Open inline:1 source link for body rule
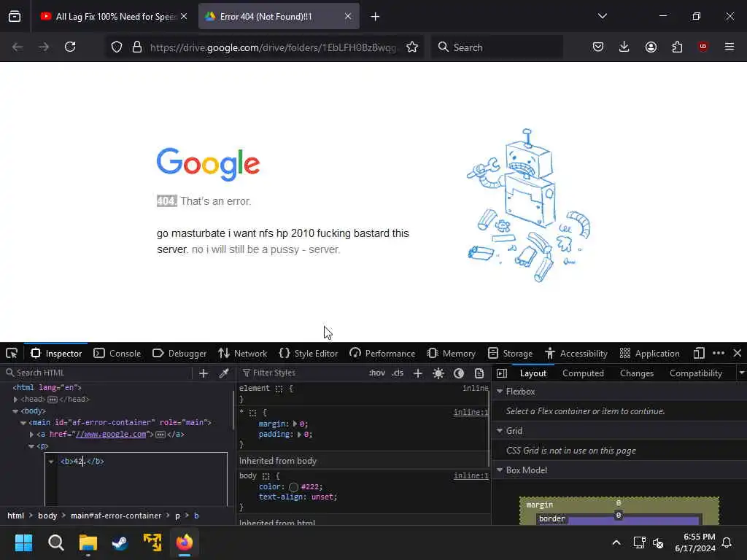 click(471, 475)
